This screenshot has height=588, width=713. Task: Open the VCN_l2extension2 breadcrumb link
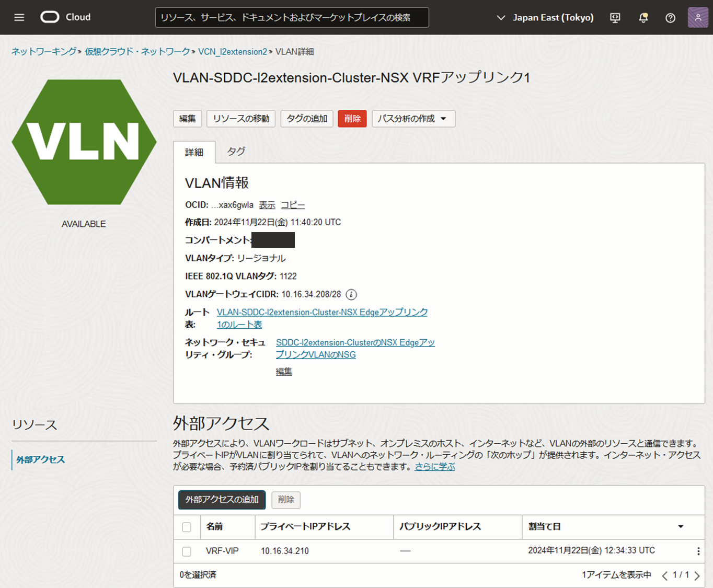click(233, 51)
